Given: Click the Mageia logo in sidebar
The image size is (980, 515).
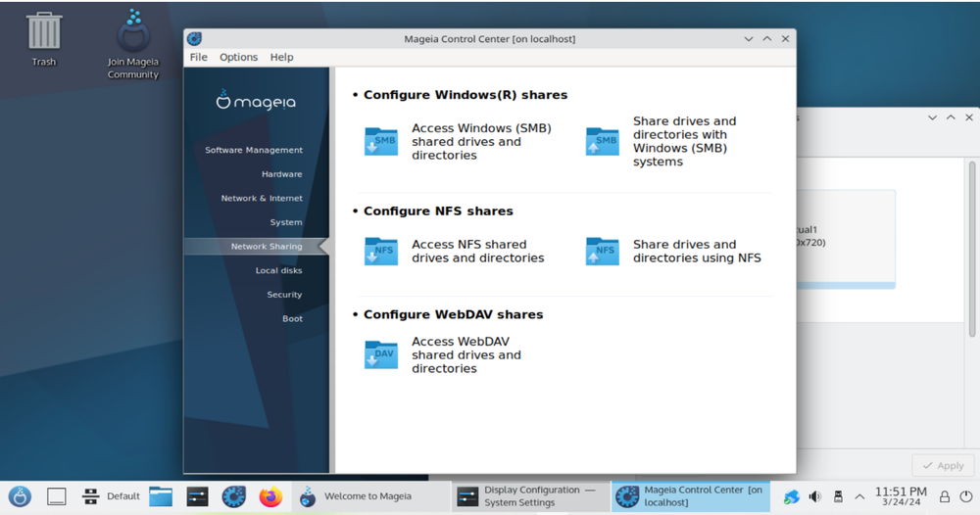Looking at the screenshot, I should pyautogui.click(x=256, y=100).
